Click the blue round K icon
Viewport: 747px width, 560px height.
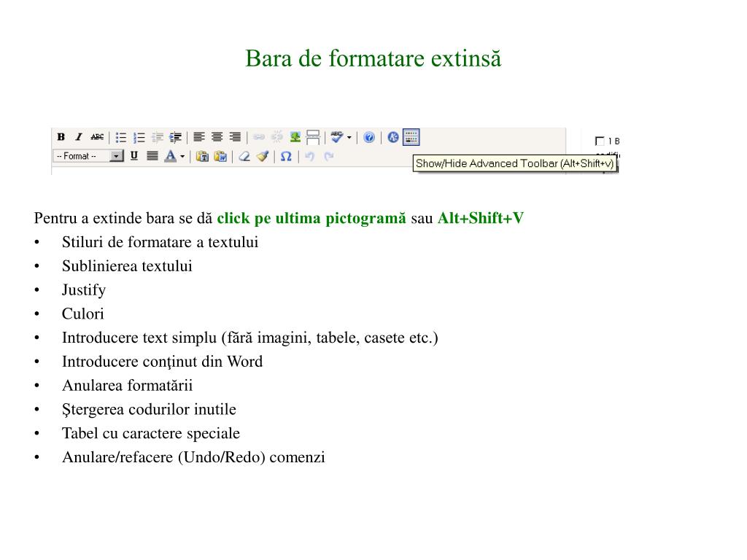click(x=393, y=138)
